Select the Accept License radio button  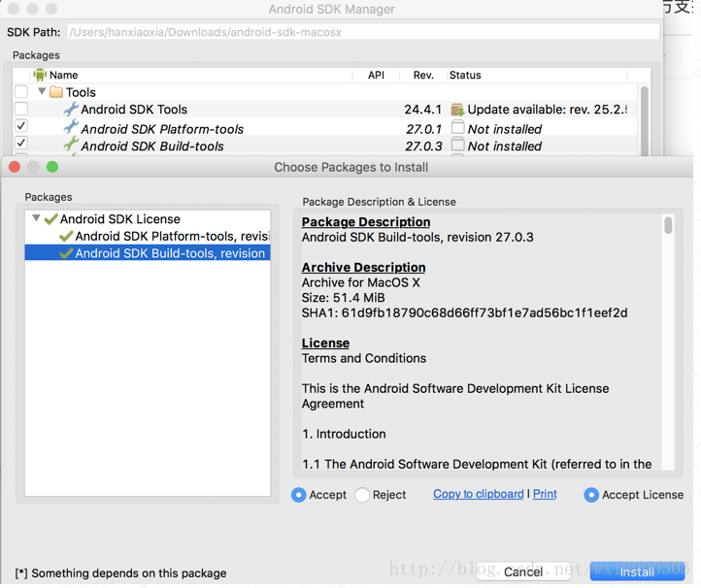[x=591, y=495]
